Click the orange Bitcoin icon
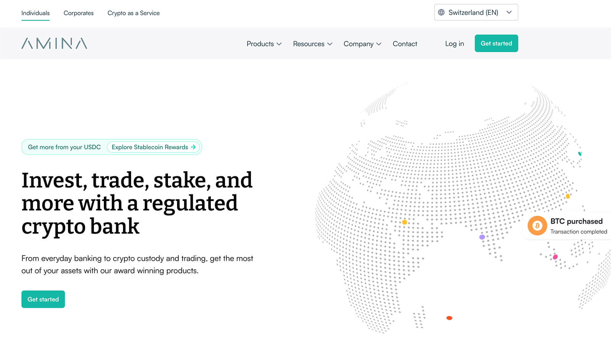The width and height of the screenshot is (611, 364). coord(537,226)
